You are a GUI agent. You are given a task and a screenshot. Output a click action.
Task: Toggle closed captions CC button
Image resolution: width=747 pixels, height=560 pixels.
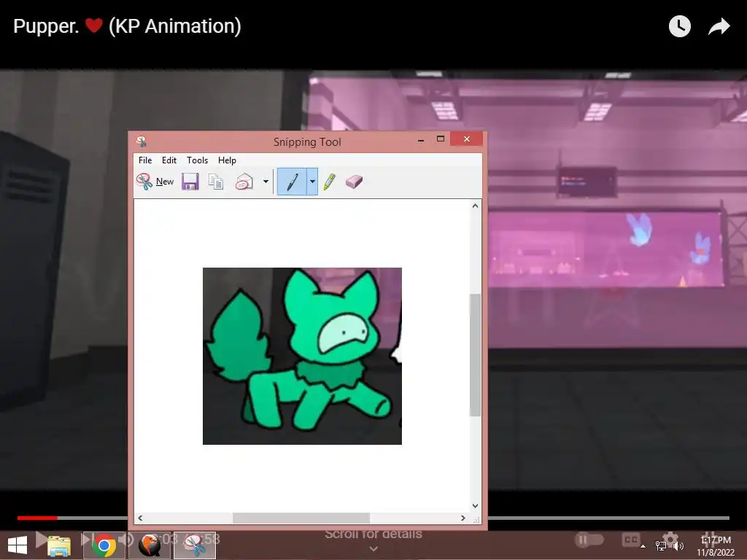[x=631, y=540]
